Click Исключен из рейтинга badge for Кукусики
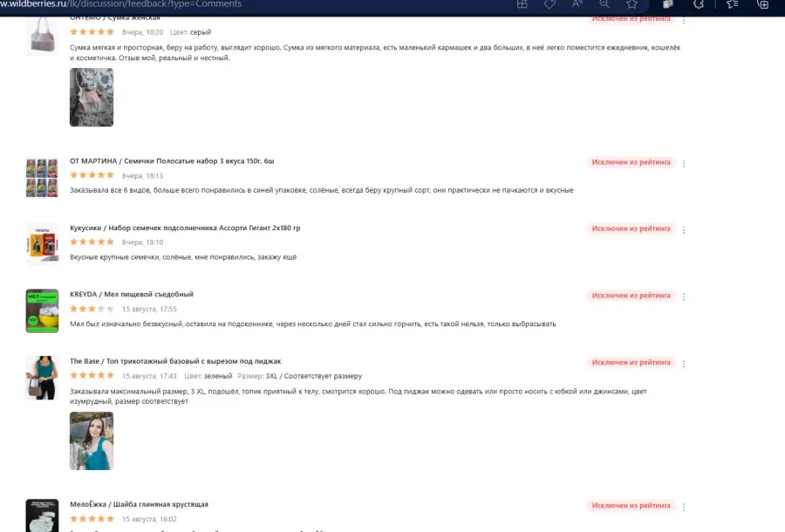Screen dimensions: 785x532 pos(631,228)
